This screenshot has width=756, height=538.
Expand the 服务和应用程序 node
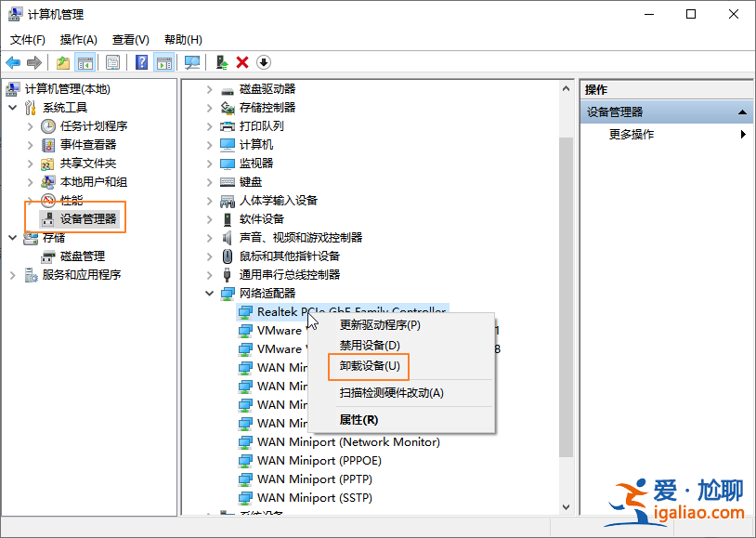pos(13,275)
